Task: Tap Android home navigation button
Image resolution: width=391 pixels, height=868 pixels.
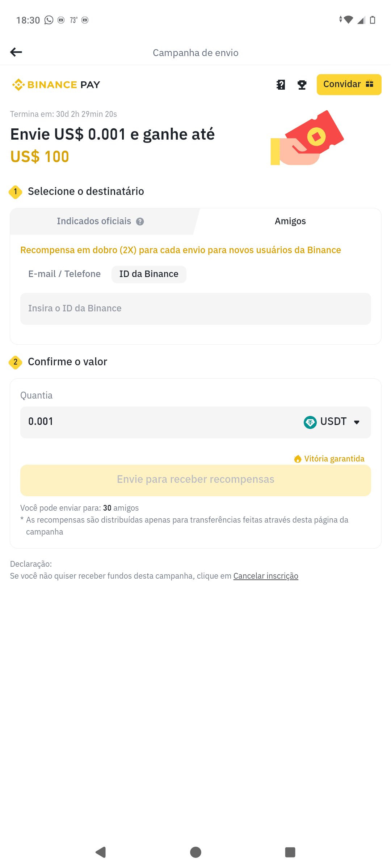Action: [195, 852]
